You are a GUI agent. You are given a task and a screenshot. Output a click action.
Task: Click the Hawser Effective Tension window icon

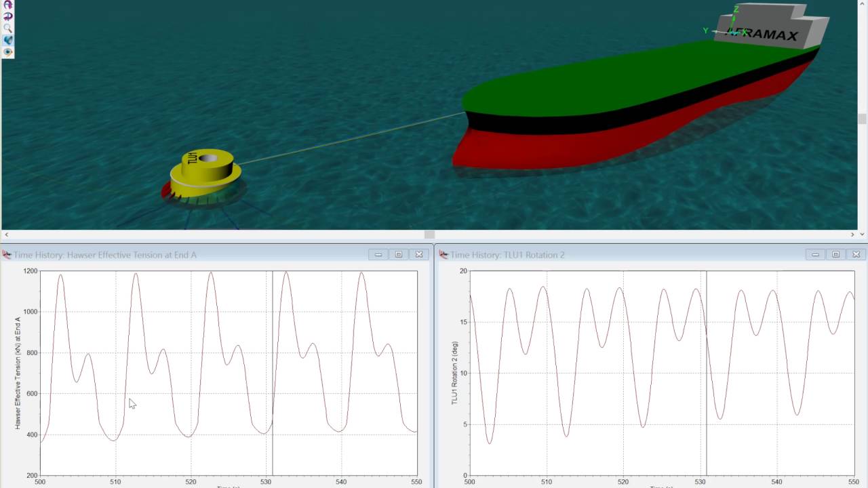(x=7, y=255)
